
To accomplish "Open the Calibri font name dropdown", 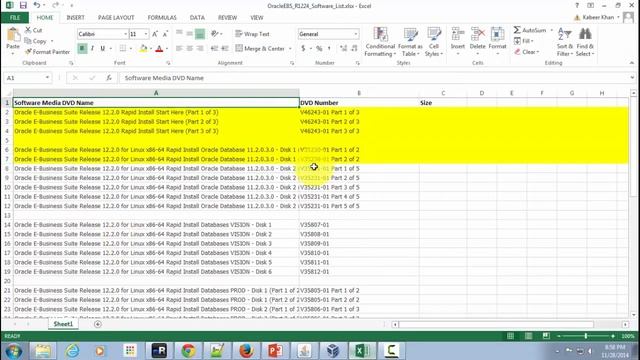I will coord(125,34).
